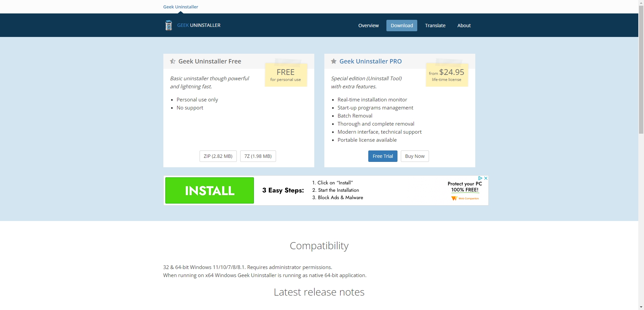
Task: Click the 'Basic uninstaller though powerful' description
Action: [x=210, y=79]
